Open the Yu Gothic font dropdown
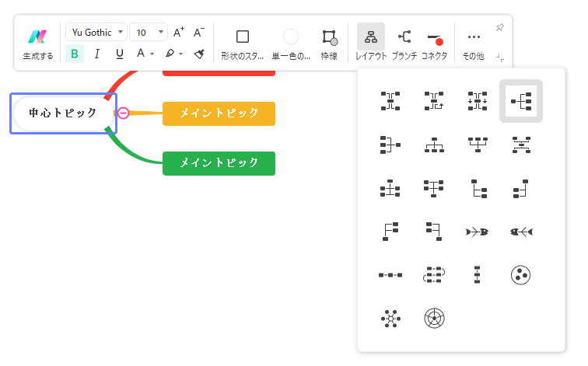Viewport: 588px width, 366px height. (96, 32)
